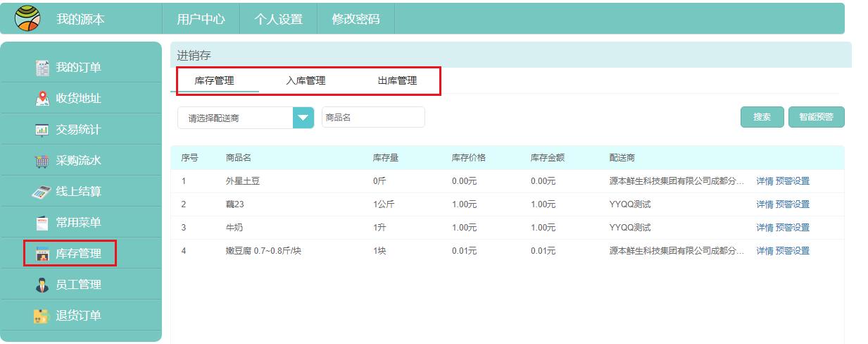
Task: Go to 用户中心 in top navigation
Action: click(201, 19)
